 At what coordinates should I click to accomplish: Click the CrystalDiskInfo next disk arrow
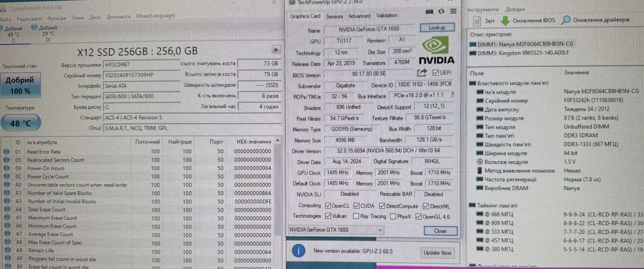tap(276, 50)
